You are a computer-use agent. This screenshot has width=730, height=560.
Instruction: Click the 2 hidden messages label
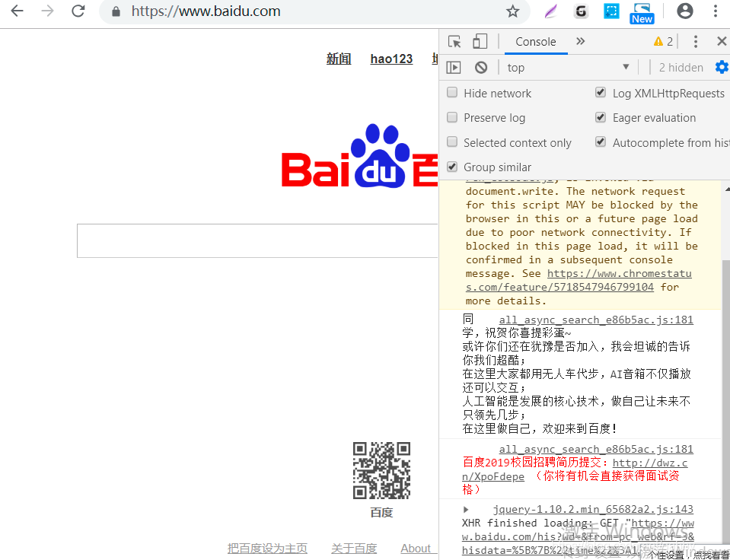[681, 68]
